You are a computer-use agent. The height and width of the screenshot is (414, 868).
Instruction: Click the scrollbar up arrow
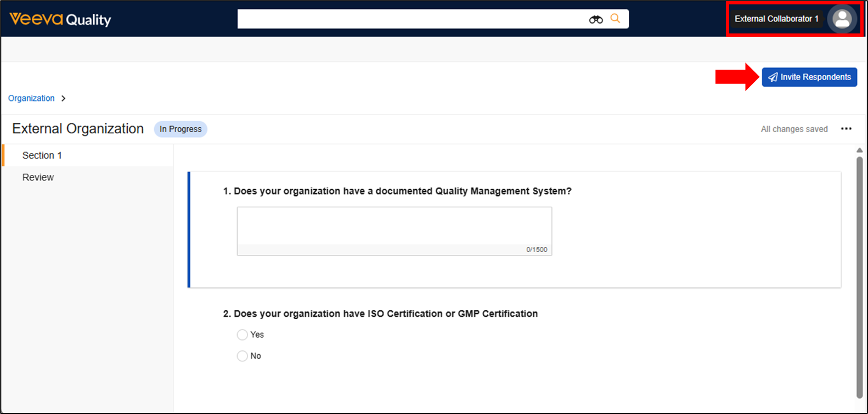[859, 150]
